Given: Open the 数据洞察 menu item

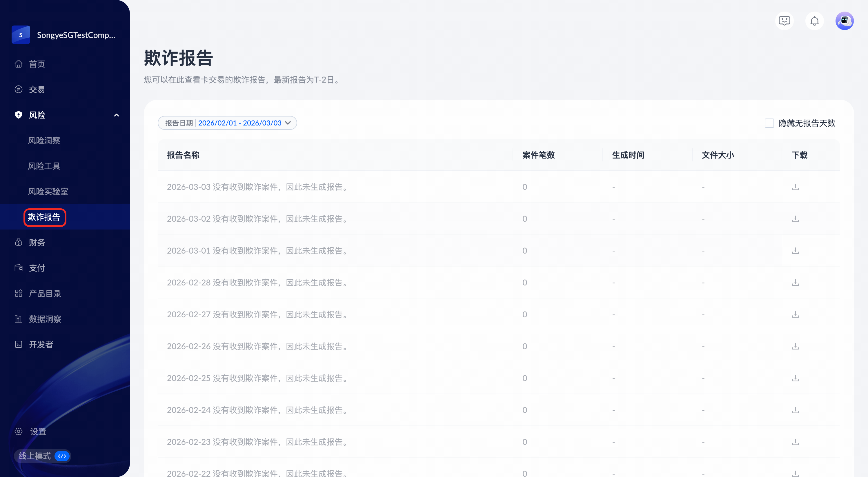Looking at the screenshot, I should point(45,319).
